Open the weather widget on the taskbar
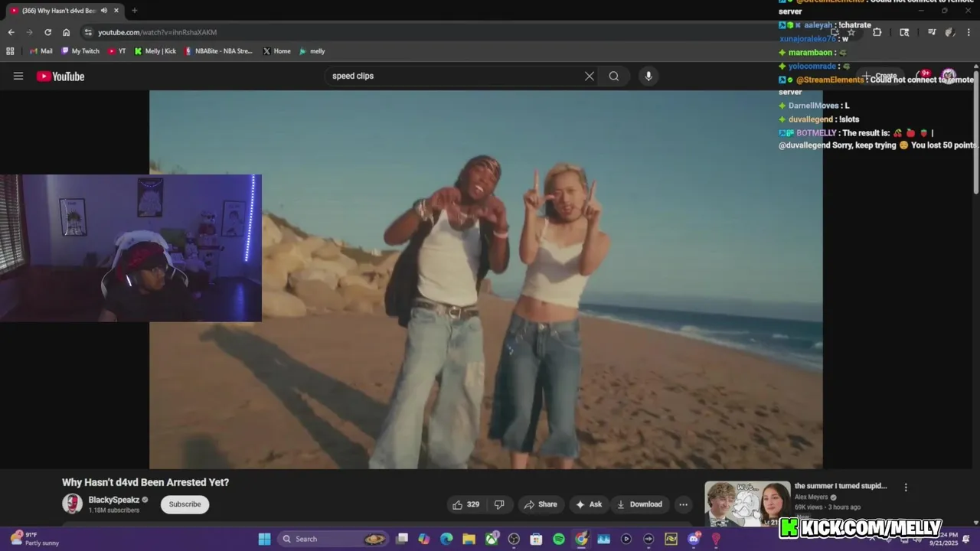The image size is (980, 551). 34,539
